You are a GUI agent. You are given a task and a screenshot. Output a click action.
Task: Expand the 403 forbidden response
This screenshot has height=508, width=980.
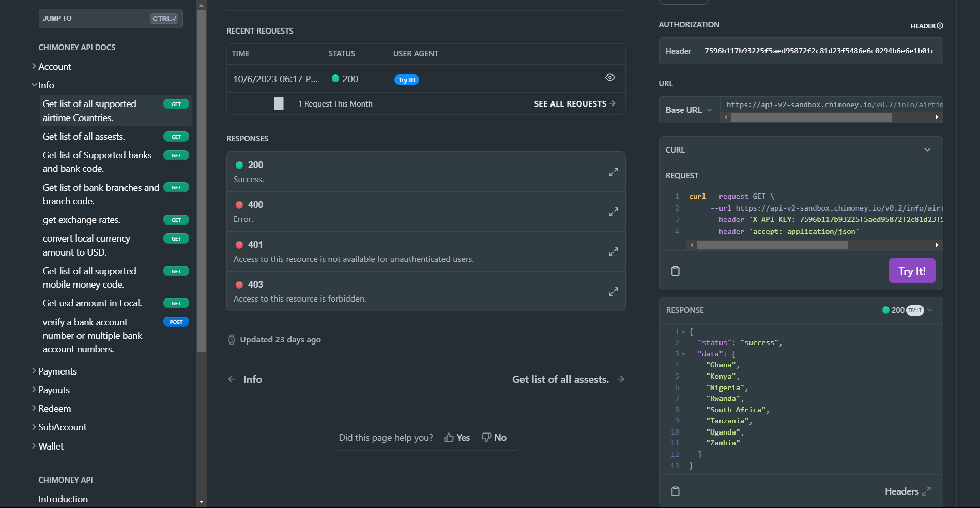pyautogui.click(x=614, y=292)
